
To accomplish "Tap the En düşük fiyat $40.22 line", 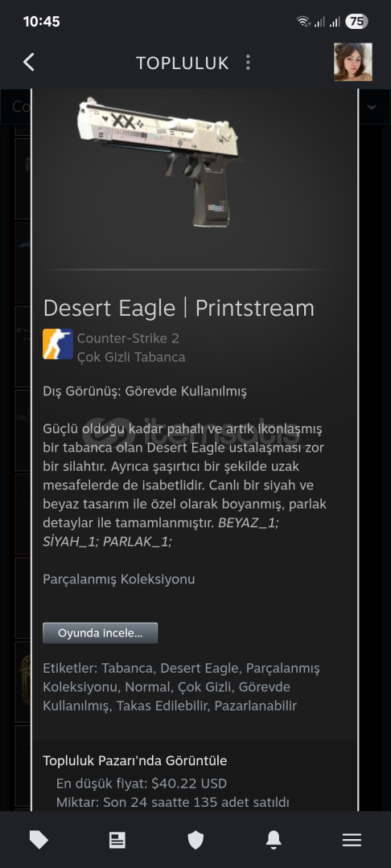I will pyautogui.click(x=142, y=784).
